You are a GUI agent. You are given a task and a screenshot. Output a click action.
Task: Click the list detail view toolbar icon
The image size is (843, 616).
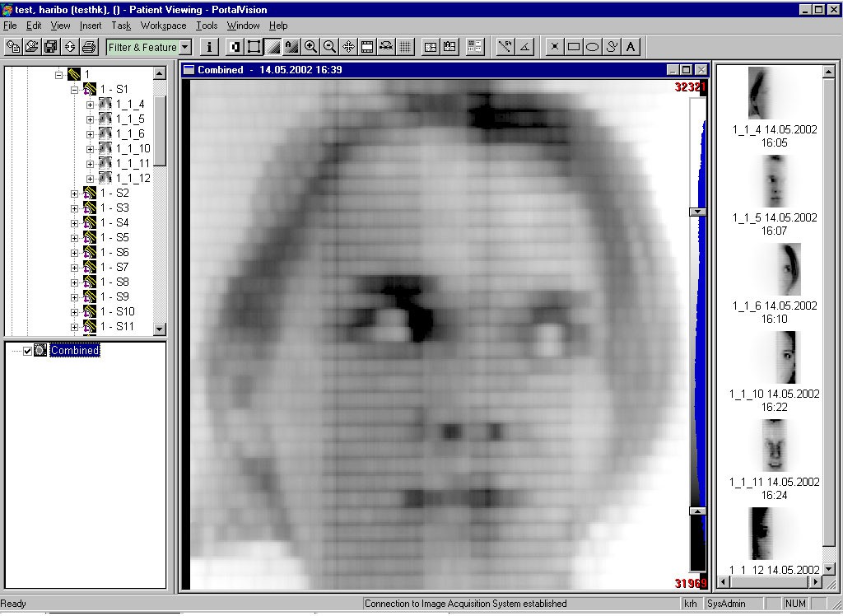(x=475, y=47)
